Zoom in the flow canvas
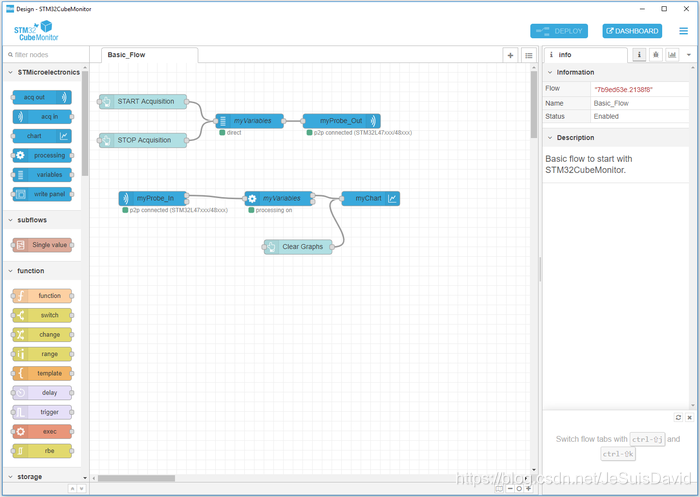This screenshot has height=497, width=700. tap(528, 489)
